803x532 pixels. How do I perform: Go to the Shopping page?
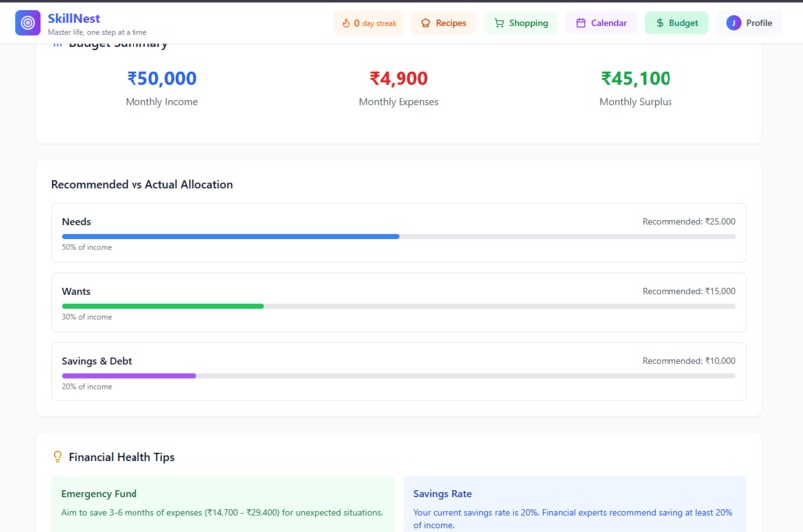[521, 23]
